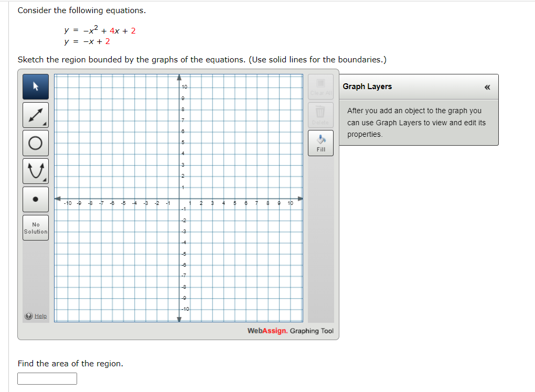Select the parabola tool

(35, 170)
